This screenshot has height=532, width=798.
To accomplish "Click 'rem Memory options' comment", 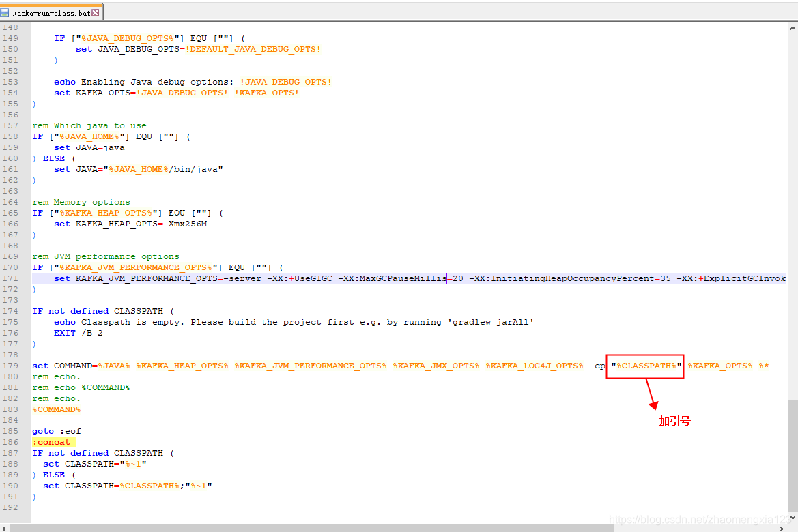I will pos(81,202).
